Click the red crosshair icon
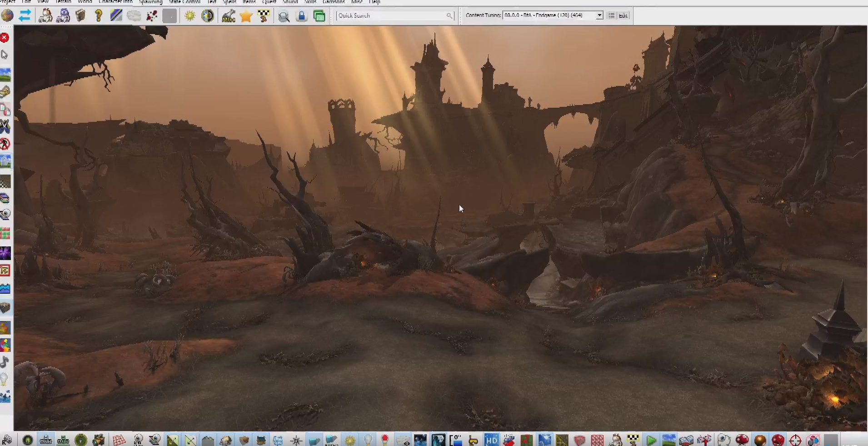Screen dimensions: 868x446 pyautogui.click(x=795, y=440)
